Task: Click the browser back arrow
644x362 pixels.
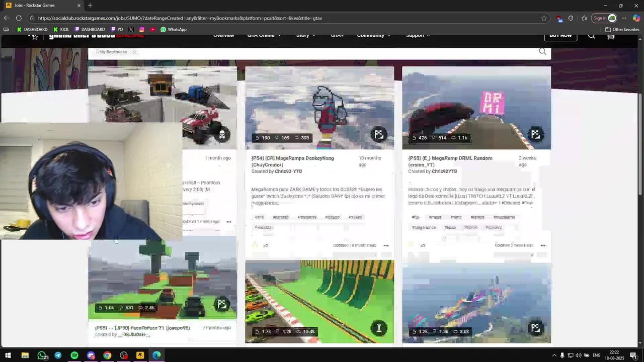Action: pyautogui.click(x=6, y=18)
